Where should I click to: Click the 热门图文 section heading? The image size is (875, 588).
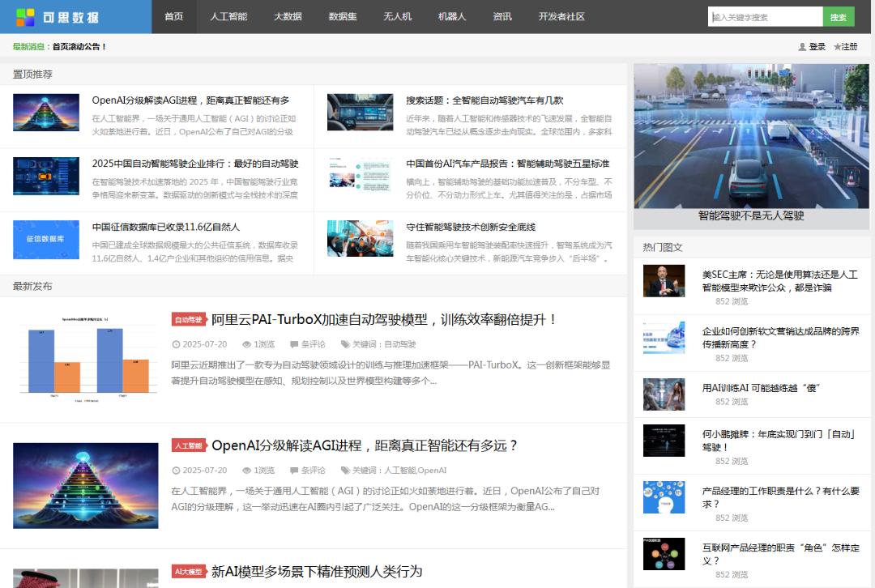(x=663, y=247)
